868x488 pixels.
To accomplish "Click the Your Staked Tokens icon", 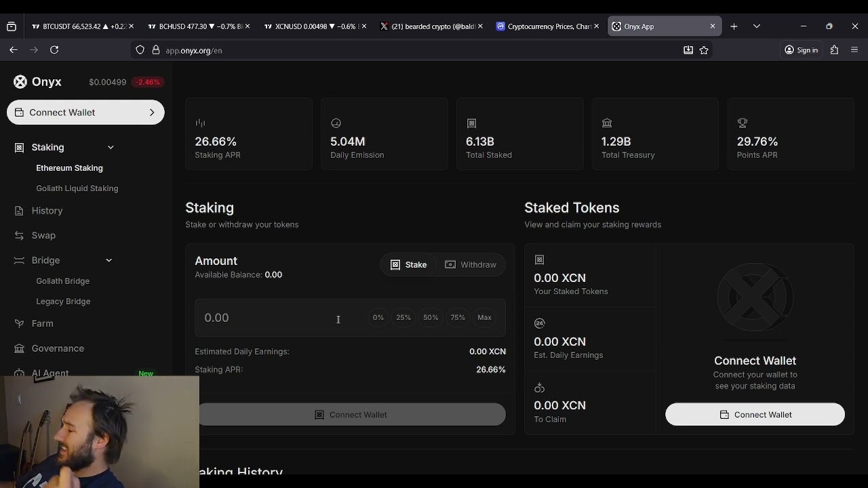I will click(539, 260).
